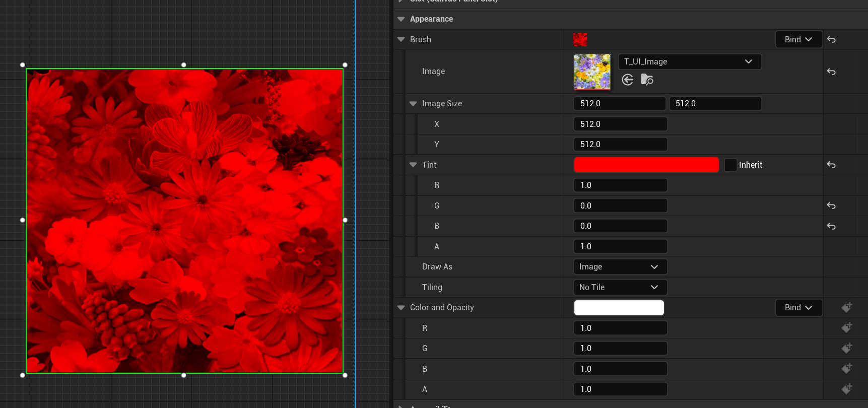Open Color and Opacity Bind dropdown
Image resolution: width=868 pixels, height=408 pixels.
[798, 307]
